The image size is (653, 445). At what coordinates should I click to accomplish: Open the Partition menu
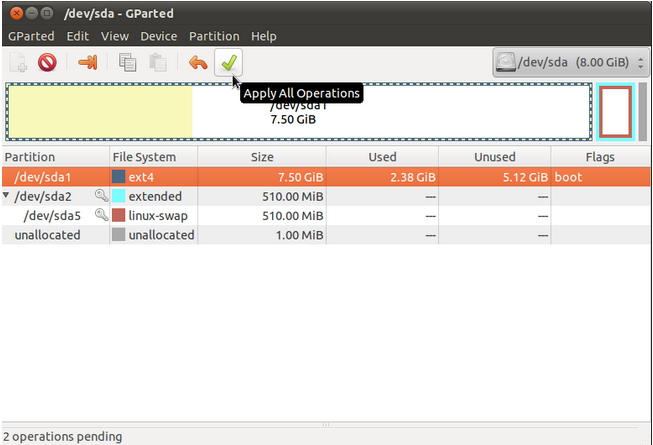(x=214, y=36)
